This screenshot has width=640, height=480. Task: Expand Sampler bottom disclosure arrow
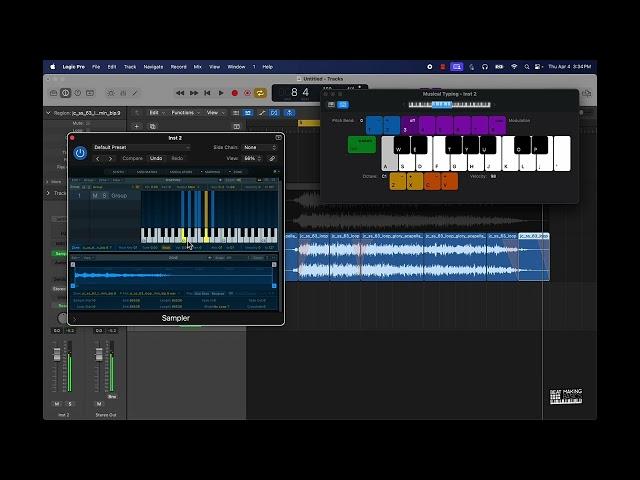pos(75,318)
